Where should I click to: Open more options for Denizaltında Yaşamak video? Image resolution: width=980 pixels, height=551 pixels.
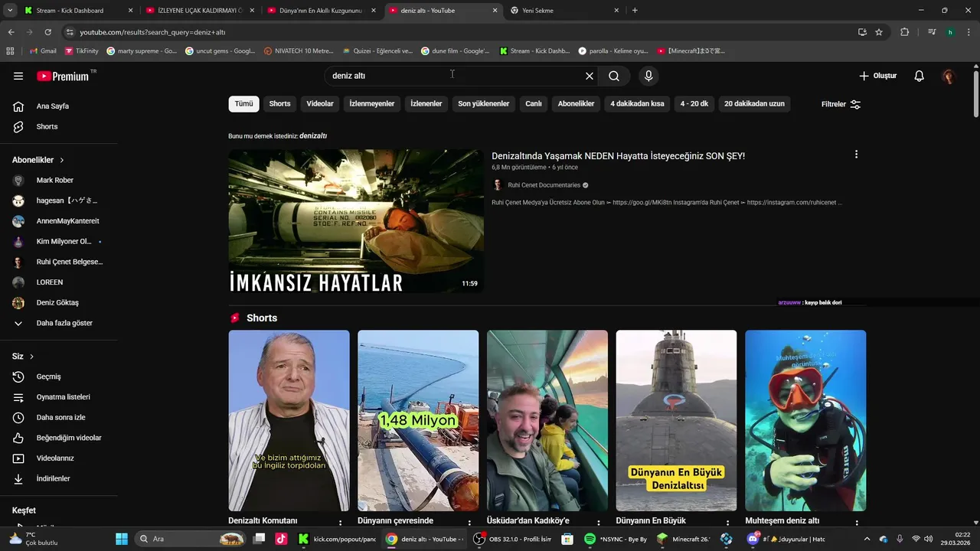(856, 155)
